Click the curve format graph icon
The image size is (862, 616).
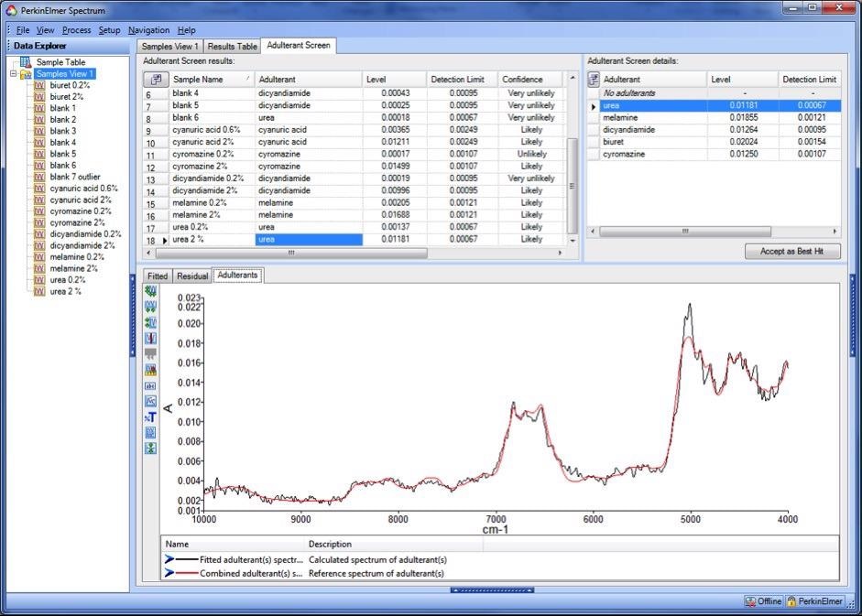coord(150,401)
